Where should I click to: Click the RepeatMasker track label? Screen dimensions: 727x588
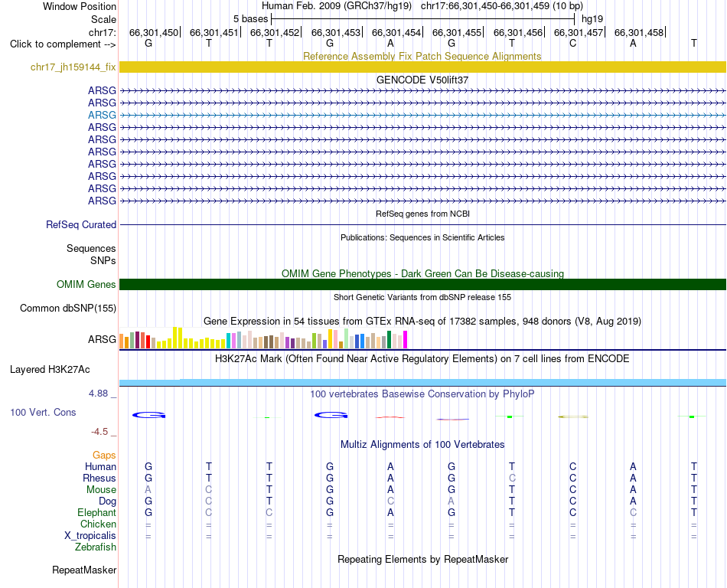[84, 570]
